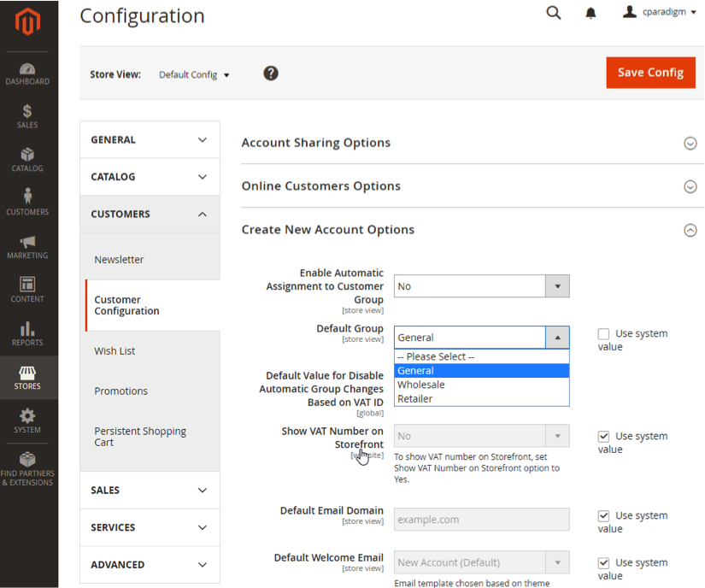This screenshot has width=705, height=588.
Task: Click the notifications bell icon
Action: point(590,13)
